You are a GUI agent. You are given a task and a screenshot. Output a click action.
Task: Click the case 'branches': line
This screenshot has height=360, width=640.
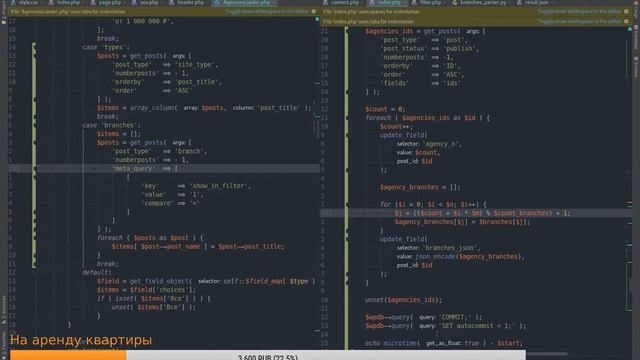coord(111,125)
